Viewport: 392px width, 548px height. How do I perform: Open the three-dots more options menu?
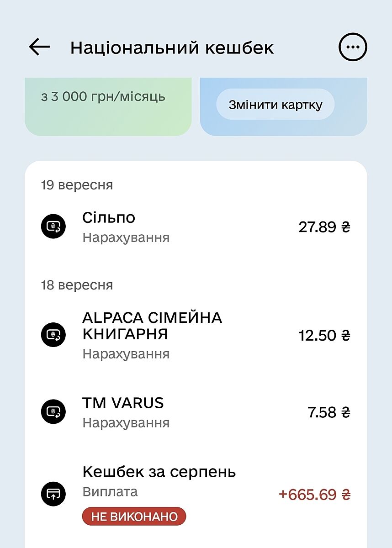point(353,47)
